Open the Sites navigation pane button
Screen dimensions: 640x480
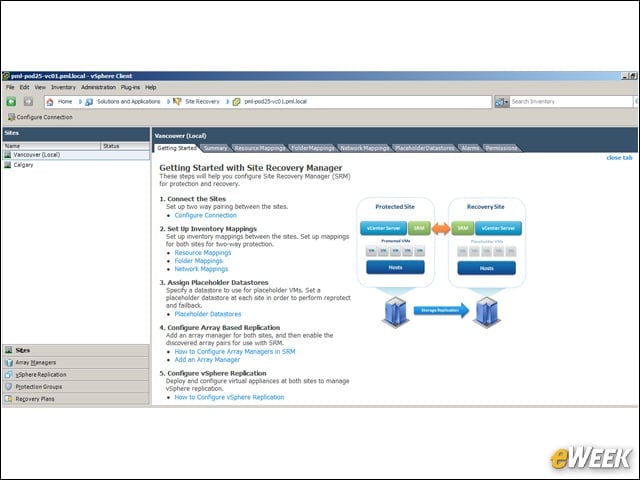[76, 350]
